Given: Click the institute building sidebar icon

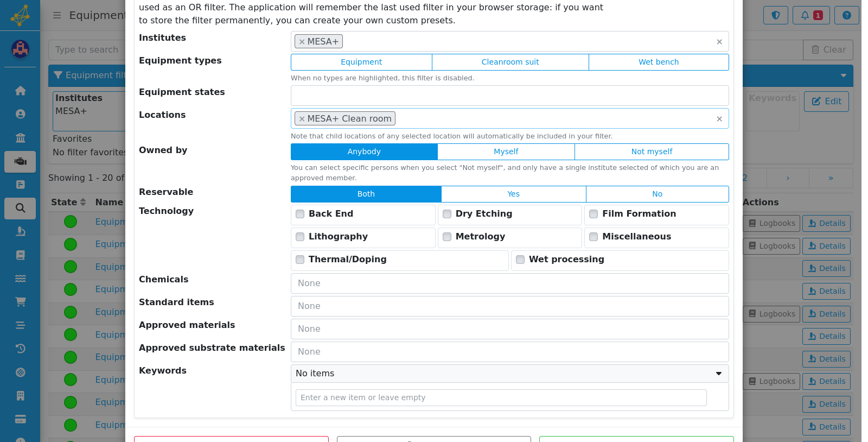Looking at the screenshot, I should [x=20, y=138].
